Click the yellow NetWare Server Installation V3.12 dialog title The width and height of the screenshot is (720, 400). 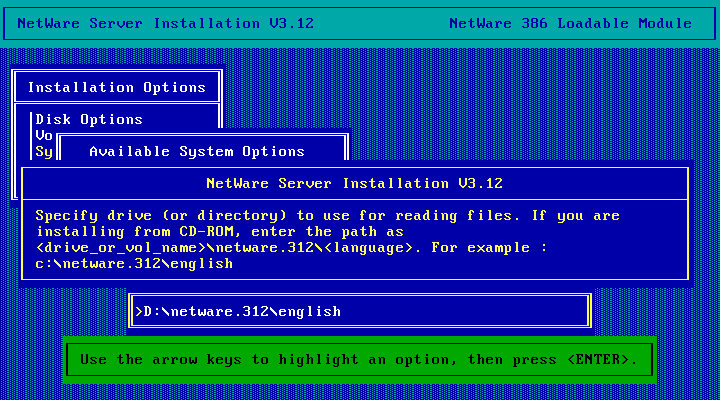point(354,184)
